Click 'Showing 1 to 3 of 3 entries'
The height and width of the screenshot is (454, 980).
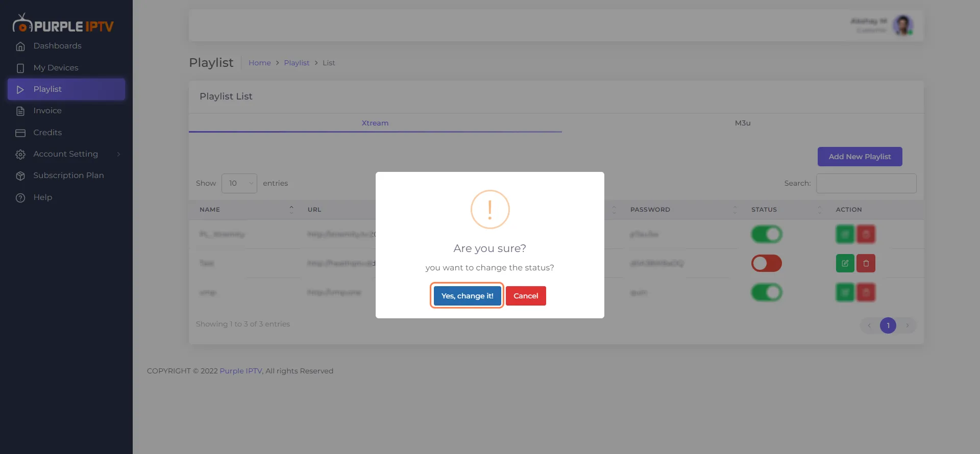pos(243,324)
